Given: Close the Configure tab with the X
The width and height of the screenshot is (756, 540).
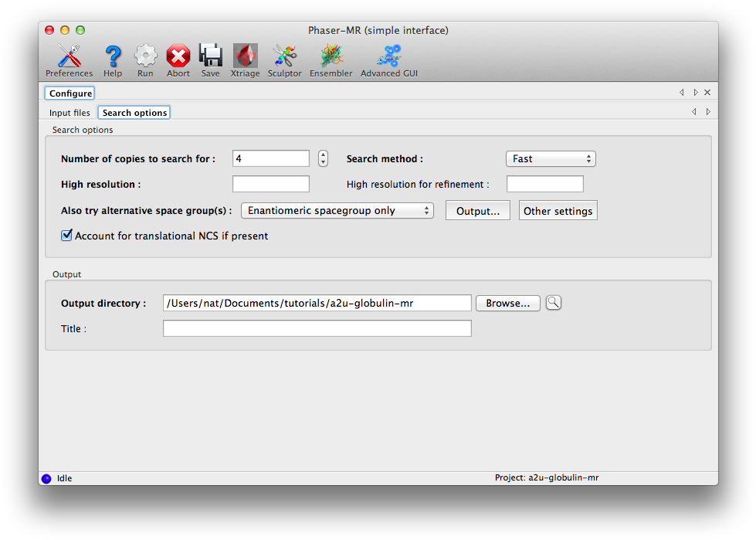Looking at the screenshot, I should pos(707,92).
